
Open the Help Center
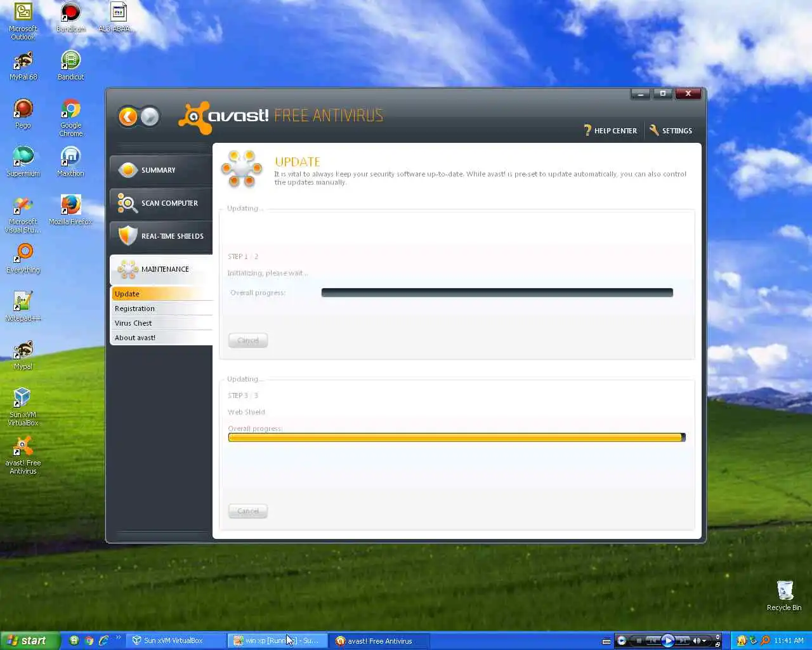610,130
